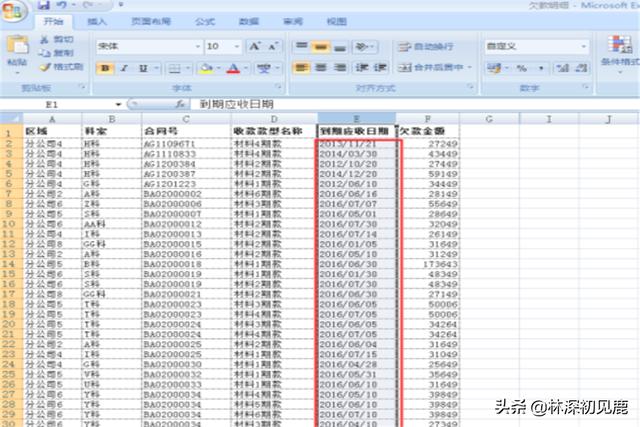
Task: Click the phonetic guide (文) icon
Action: pyautogui.click(x=264, y=68)
